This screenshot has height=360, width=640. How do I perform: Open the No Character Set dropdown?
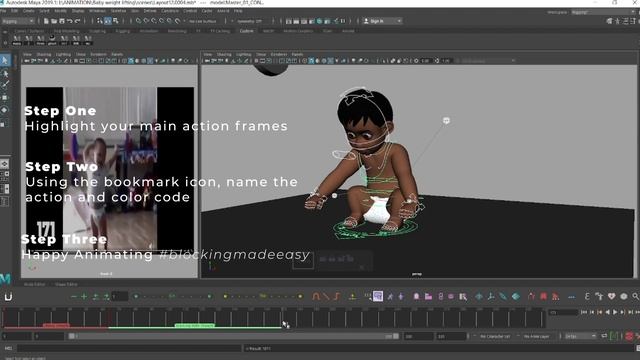494,336
